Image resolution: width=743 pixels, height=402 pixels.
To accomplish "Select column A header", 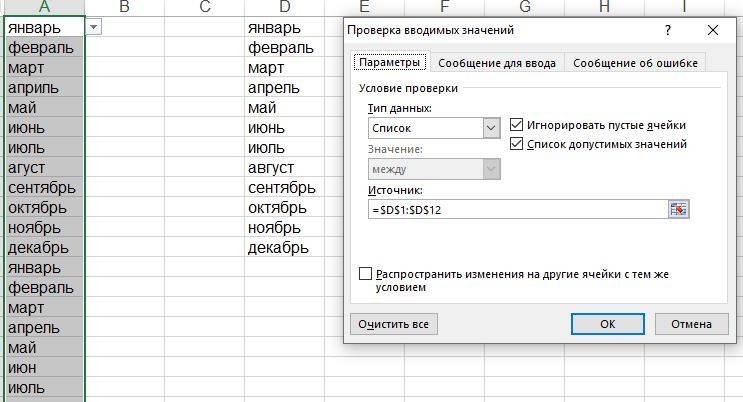I will coord(44,8).
